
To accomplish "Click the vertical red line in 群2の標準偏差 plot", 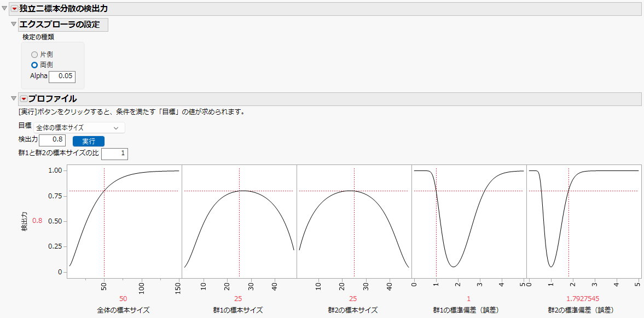I will tap(568, 222).
